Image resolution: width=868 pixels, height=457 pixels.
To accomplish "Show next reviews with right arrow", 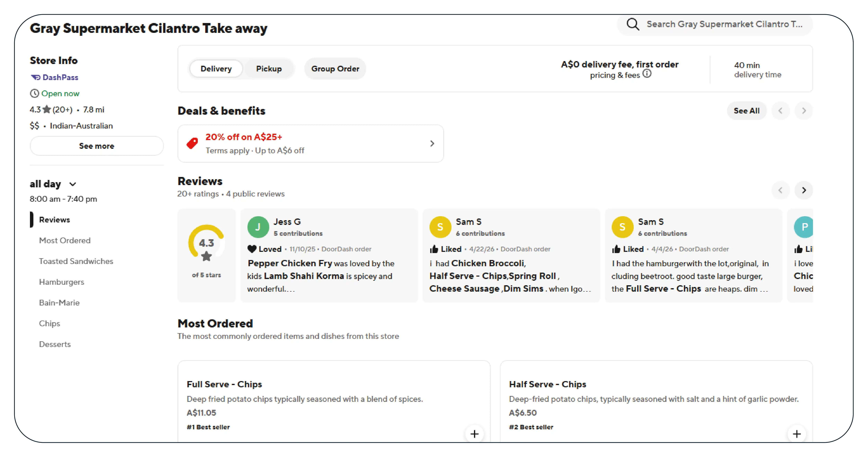I will (x=804, y=190).
